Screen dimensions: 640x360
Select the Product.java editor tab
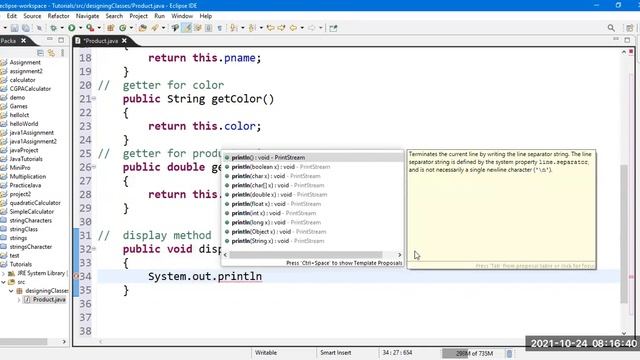point(100,41)
